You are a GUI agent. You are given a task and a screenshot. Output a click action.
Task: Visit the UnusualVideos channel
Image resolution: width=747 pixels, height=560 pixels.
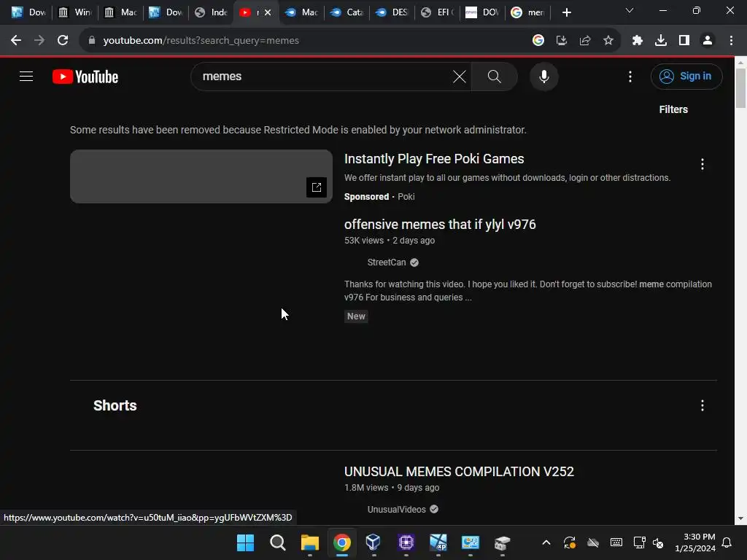pyautogui.click(x=396, y=510)
